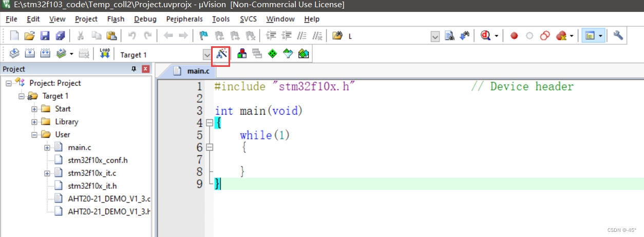The height and width of the screenshot is (237, 644).
Task: Open the Peripherals menu
Action: pos(184,19)
